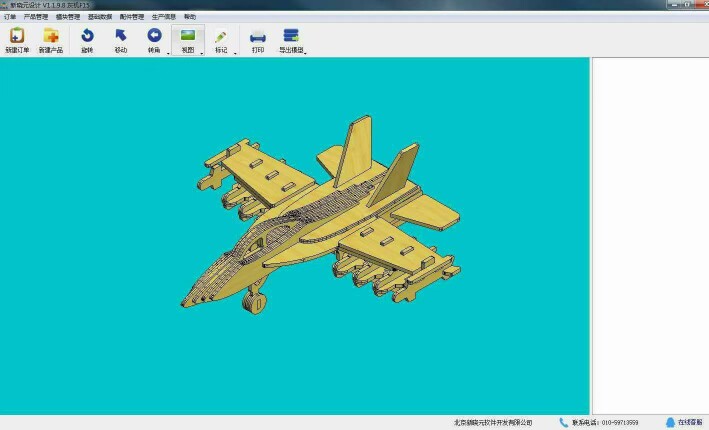The width and height of the screenshot is (709, 430).
Task: Click the wooden fighter jet 3D model
Action: pyautogui.click(x=321, y=215)
